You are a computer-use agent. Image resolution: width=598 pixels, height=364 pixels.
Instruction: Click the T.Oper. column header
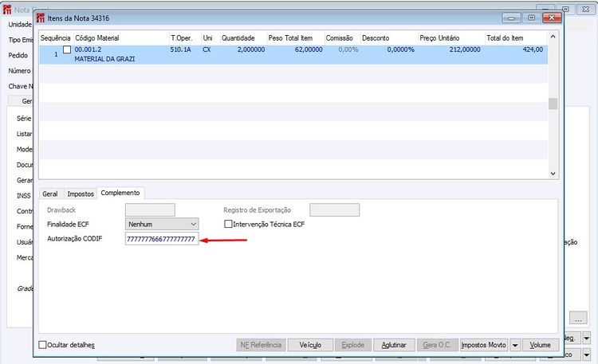click(185, 38)
